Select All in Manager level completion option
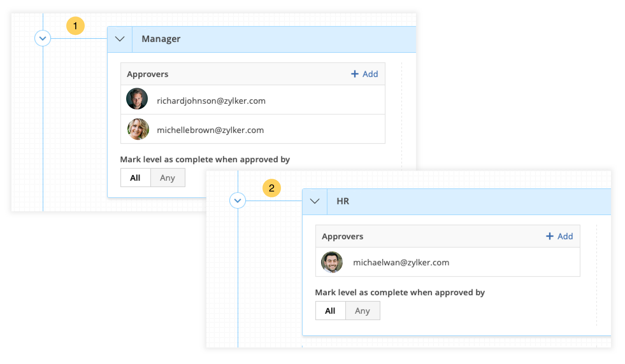The height and width of the screenshot is (364, 625). (x=135, y=178)
